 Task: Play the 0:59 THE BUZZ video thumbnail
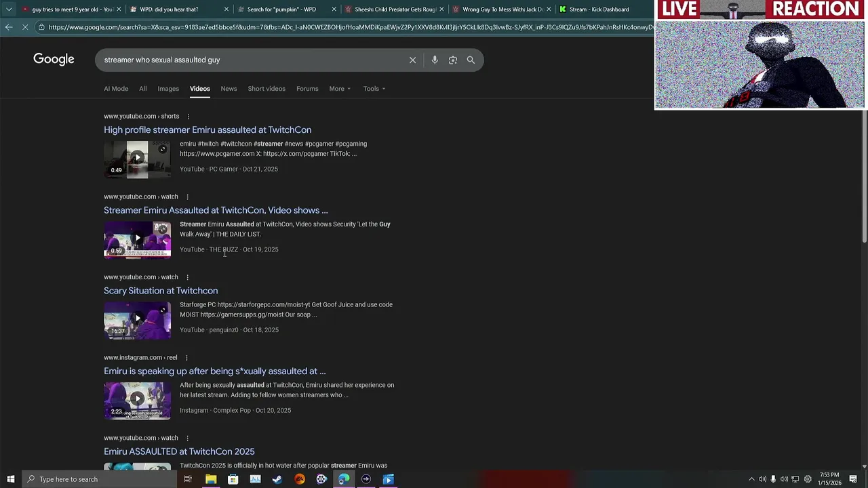tap(137, 239)
